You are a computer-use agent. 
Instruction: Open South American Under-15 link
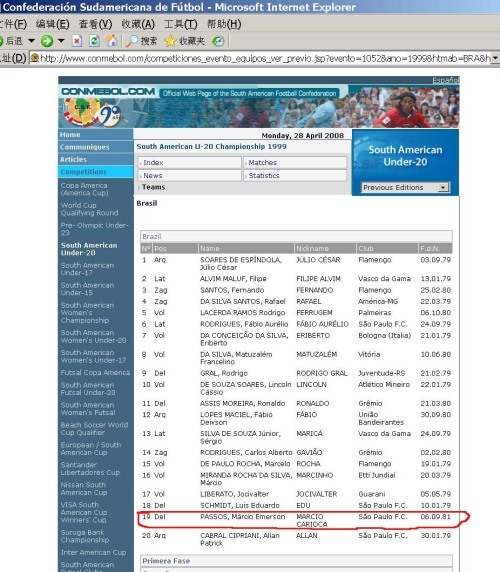tap(88, 289)
